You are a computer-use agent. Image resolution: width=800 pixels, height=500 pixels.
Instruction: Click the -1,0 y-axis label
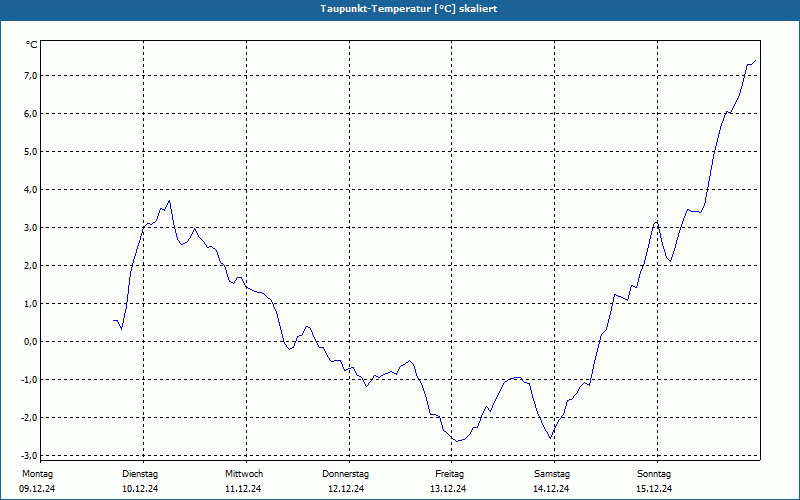click(x=30, y=380)
